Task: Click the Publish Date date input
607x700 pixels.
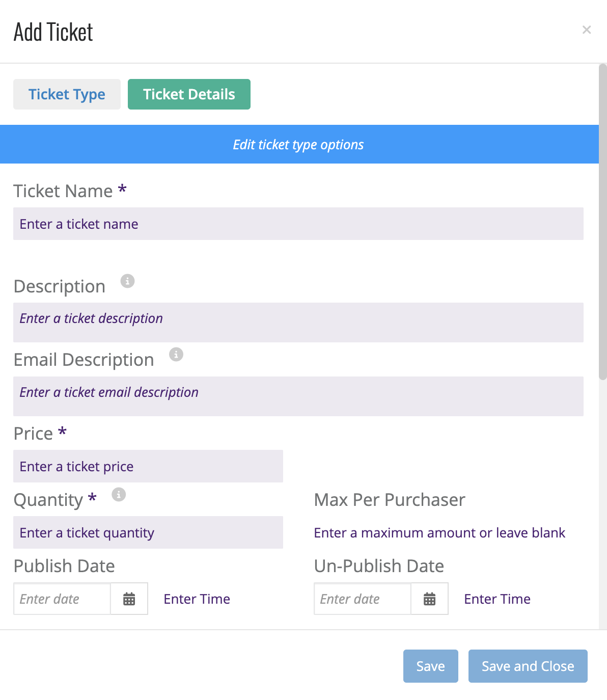Action: [x=62, y=599]
